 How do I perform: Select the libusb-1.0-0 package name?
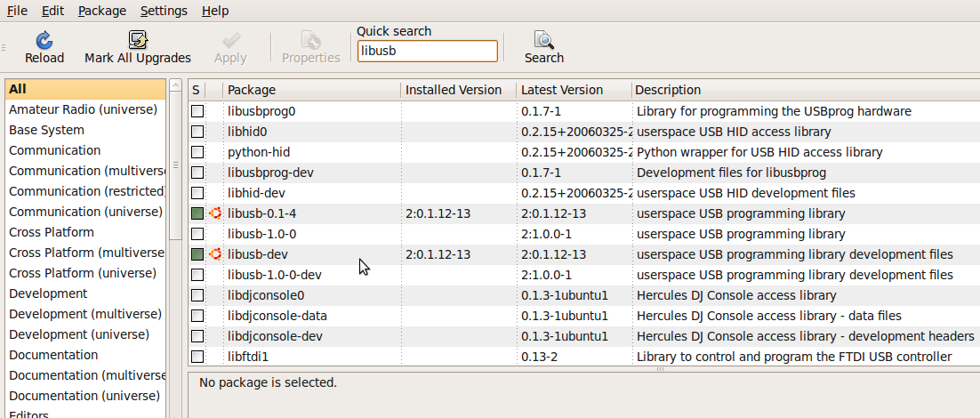pos(261,234)
